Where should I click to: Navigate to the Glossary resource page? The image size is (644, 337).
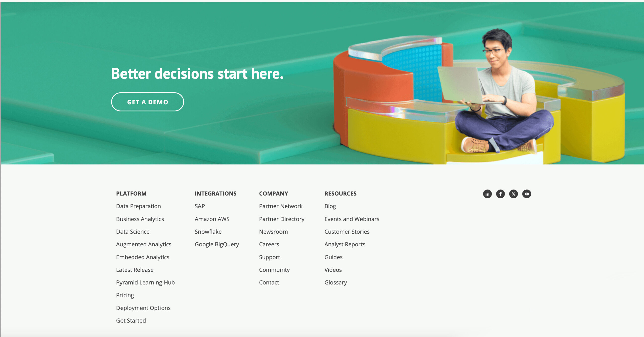tap(336, 282)
